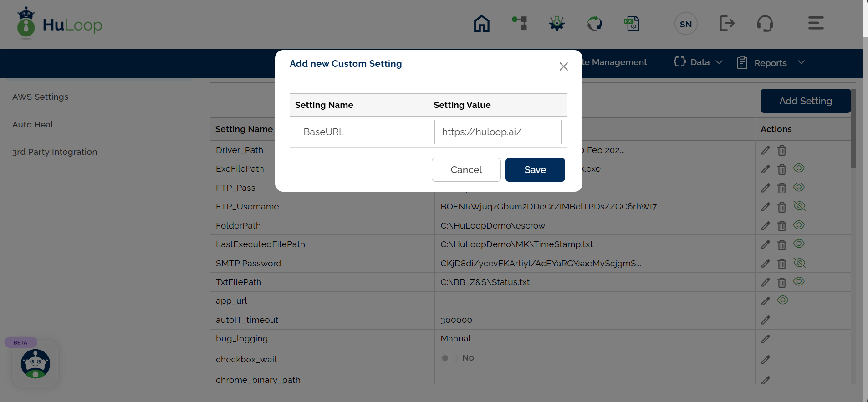Toggle visibility of the SMTP Password value
868x402 pixels.
799,263
